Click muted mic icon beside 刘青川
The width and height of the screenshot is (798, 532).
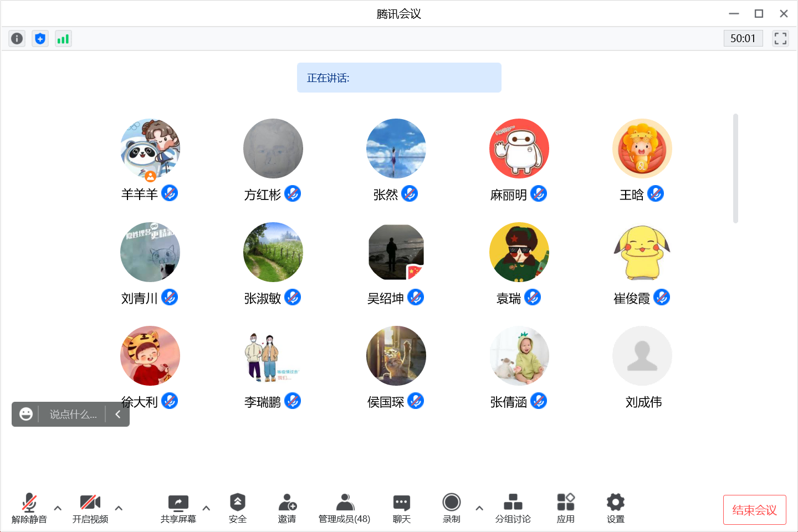[x=170, y=297]
